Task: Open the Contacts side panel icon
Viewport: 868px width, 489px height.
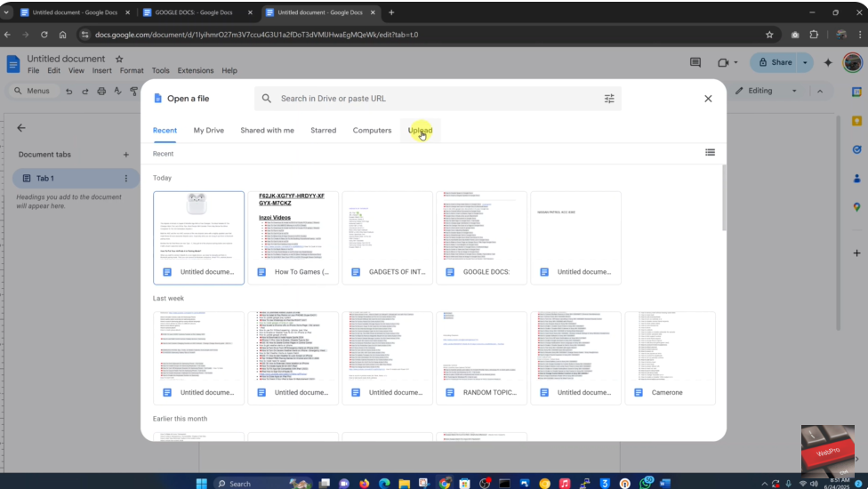Action: [x=856, y=178]
